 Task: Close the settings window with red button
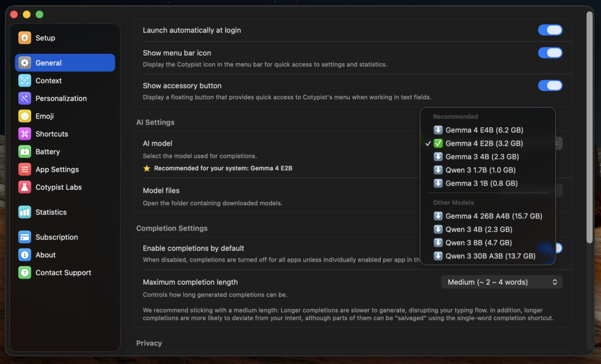click(14, 15)
